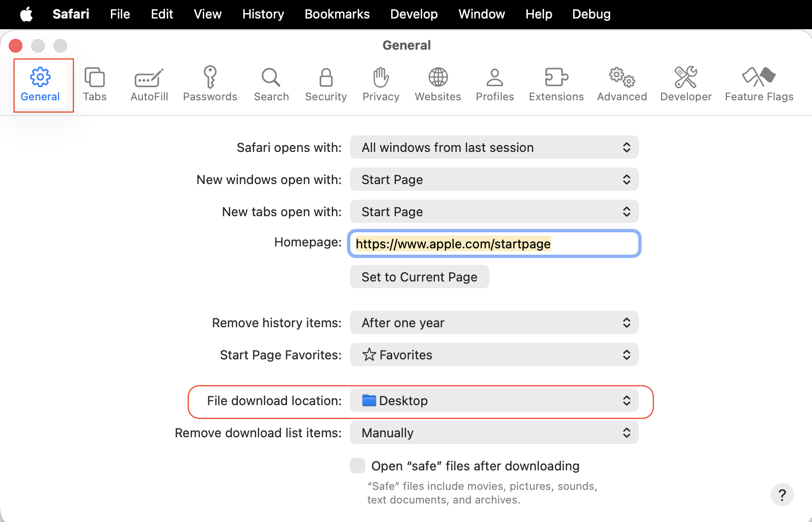The image size is (812, 522).
Task: Open the AutoFill settings pane
Action: tap(149, 85)
